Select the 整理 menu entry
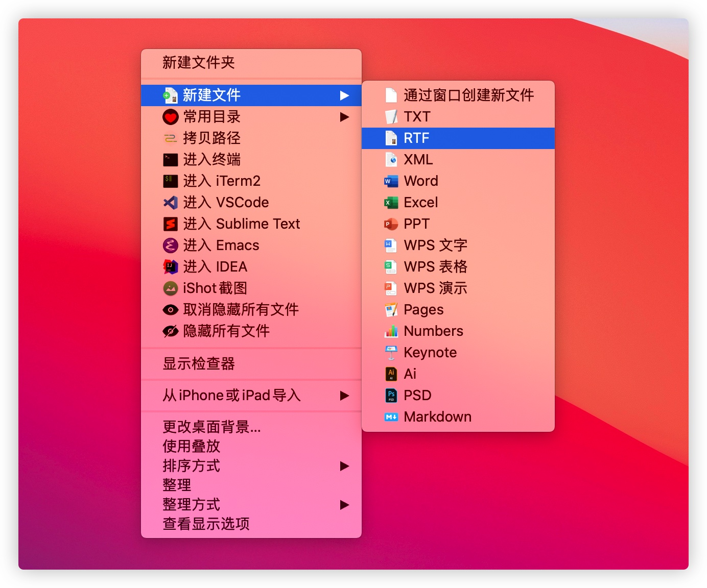The height and width of the screenshot is (588, 707). pyautogui.click(x=251, y=485)
